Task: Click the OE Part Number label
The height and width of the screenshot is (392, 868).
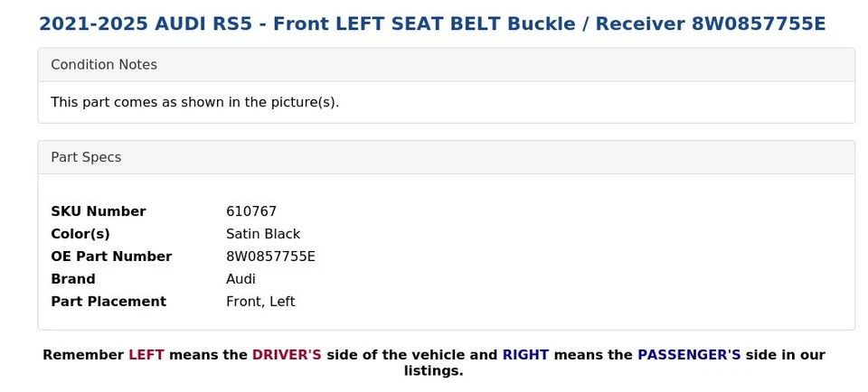Action: pyautogui.click(x=111, y=257)
